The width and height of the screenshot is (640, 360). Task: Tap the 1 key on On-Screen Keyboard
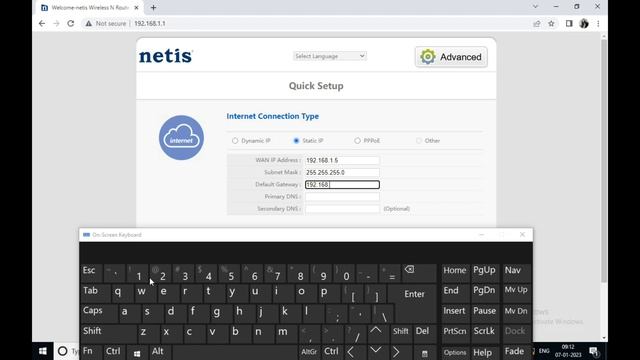[x=137, y=273]
